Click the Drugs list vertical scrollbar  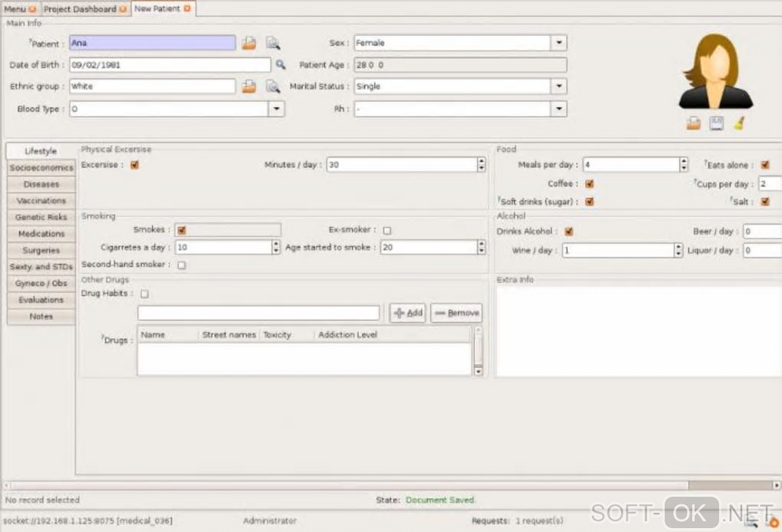(x=478, y=350)
